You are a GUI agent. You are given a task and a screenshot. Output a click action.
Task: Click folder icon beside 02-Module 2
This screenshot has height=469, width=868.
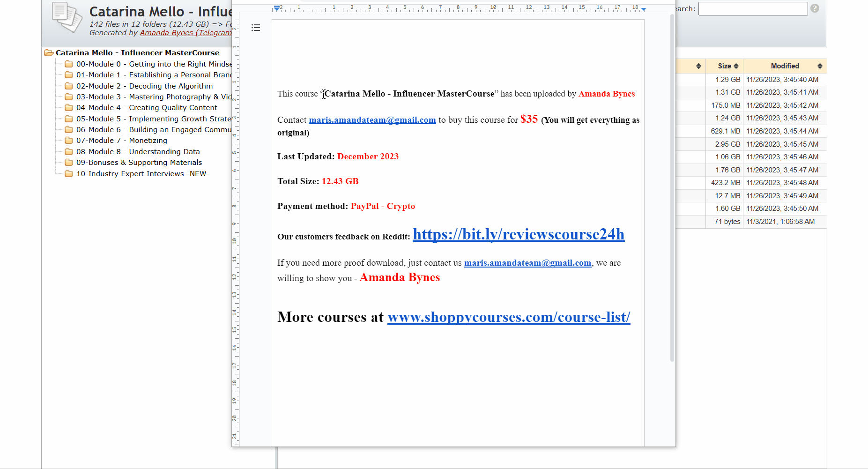coord(69,86)
